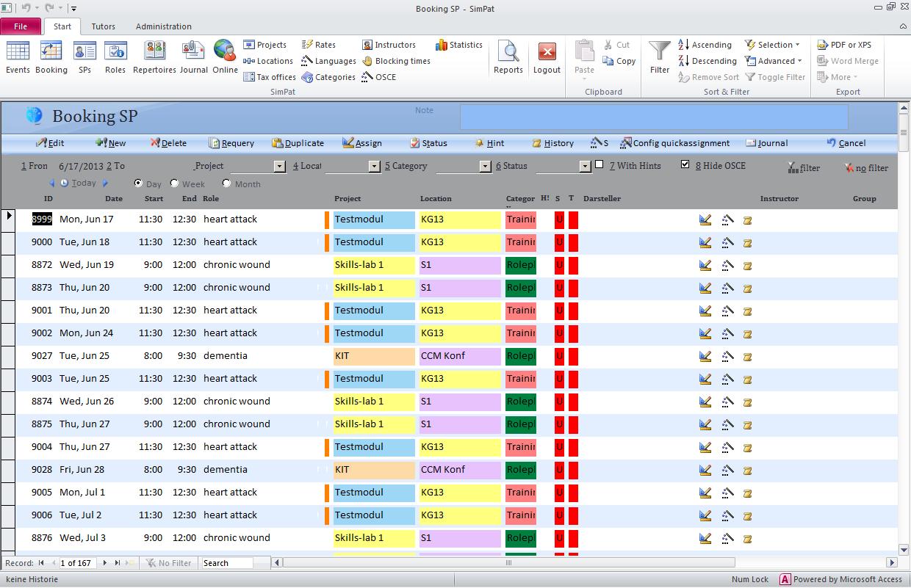Click the orange marker on record 8999

327,219
